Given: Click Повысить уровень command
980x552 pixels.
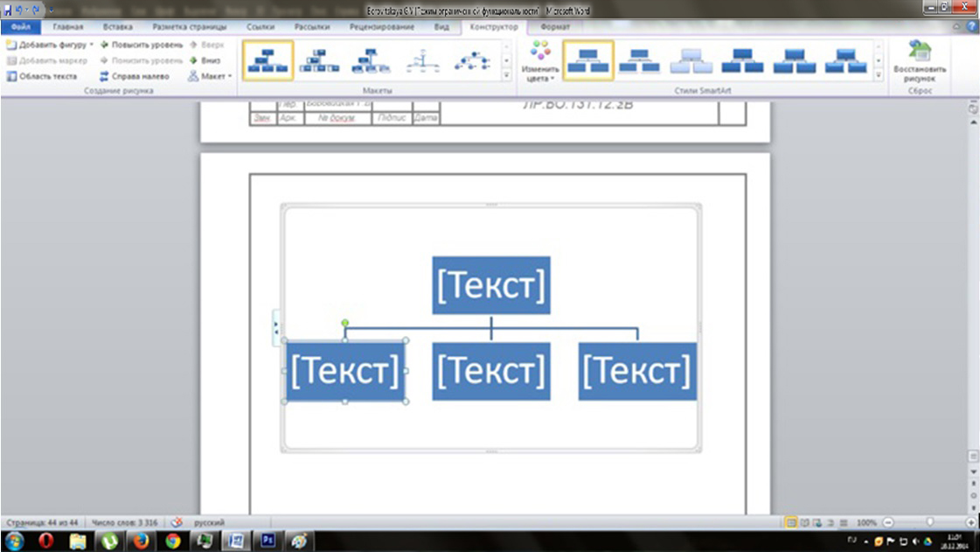Looking at the screenshot, I should pyautogui.click(x=142, y=45).
